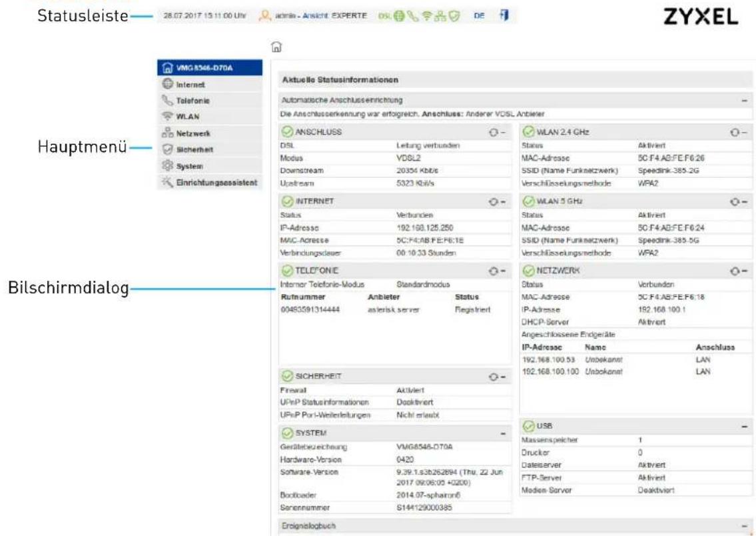Refresh the ANSCHLUSS panel
Image resolution: width=756 pixels, height=536 pixels.
(494, 132)
